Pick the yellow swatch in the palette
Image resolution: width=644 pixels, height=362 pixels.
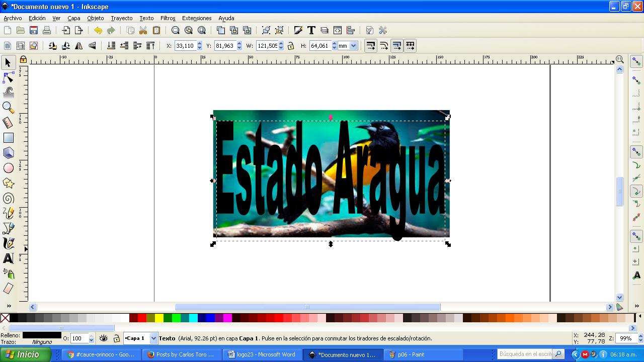(159, 318)
